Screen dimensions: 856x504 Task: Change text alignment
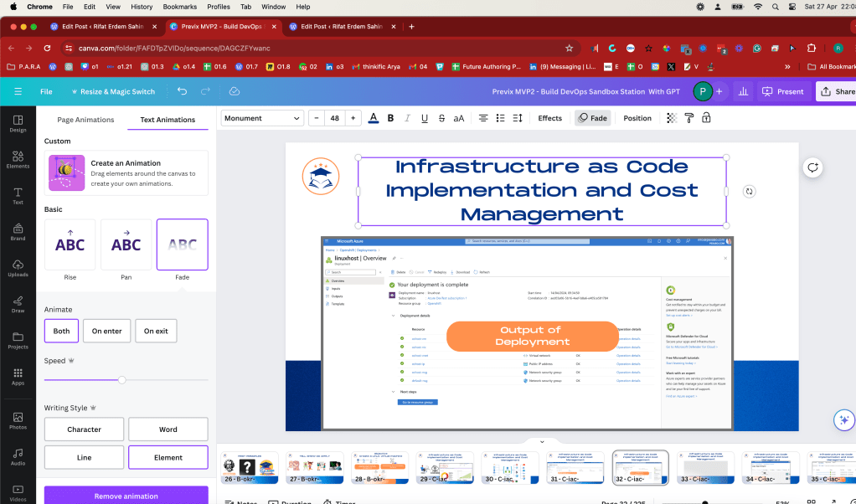click(x=483, y=118)
